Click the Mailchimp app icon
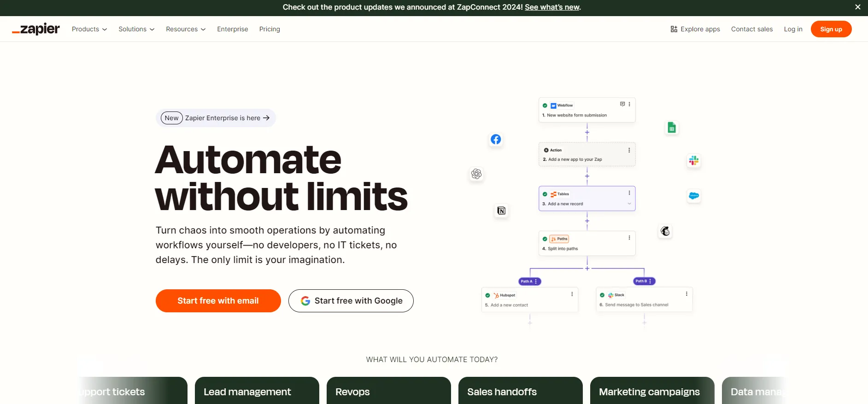Viewport: 868px width, 404px height. 665,231
